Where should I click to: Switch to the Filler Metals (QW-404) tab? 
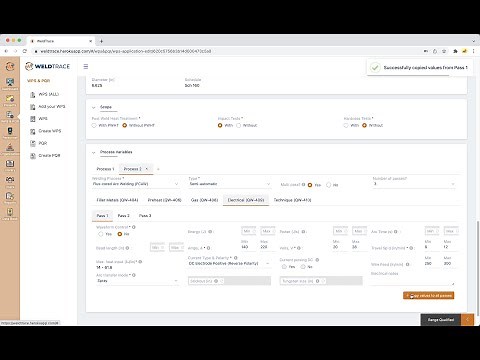click(117, 200)
